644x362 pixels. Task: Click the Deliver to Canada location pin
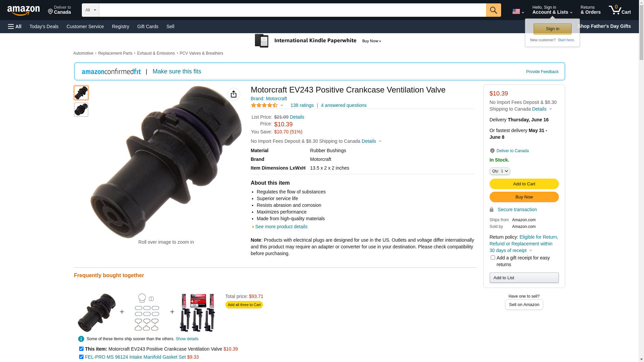tap(492, 151)
